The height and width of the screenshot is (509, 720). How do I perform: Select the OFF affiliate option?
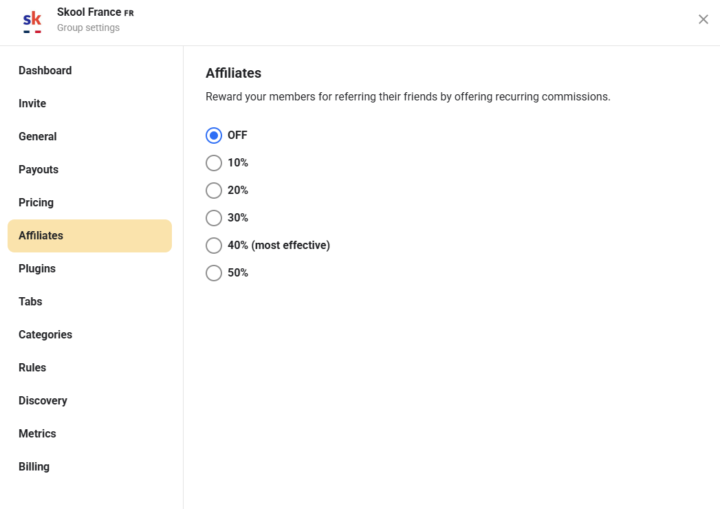(x=213, y=135)
